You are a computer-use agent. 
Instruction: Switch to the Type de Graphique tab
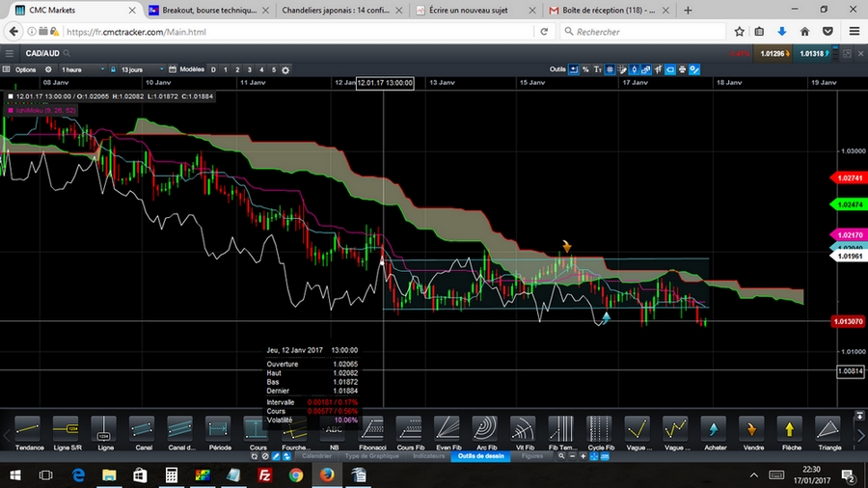point(371,456)
